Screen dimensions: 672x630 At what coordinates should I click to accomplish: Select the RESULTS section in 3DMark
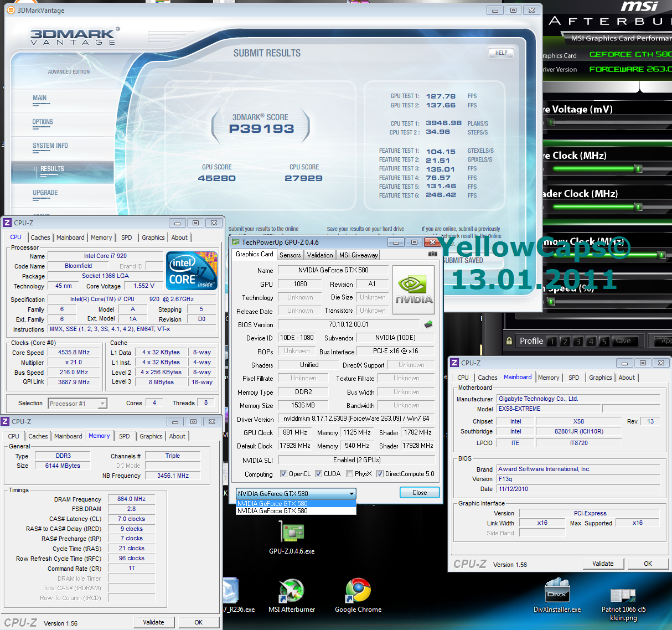tap(62, 172)
